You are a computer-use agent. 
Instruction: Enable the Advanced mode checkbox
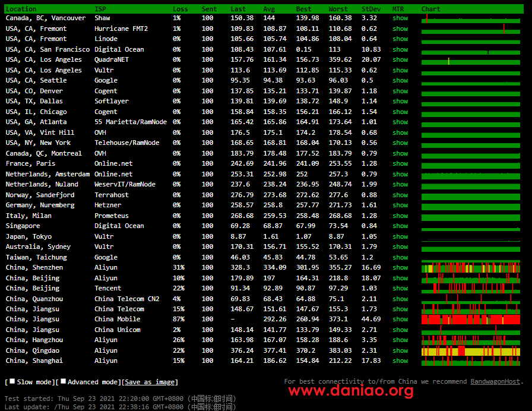[63, 381]
